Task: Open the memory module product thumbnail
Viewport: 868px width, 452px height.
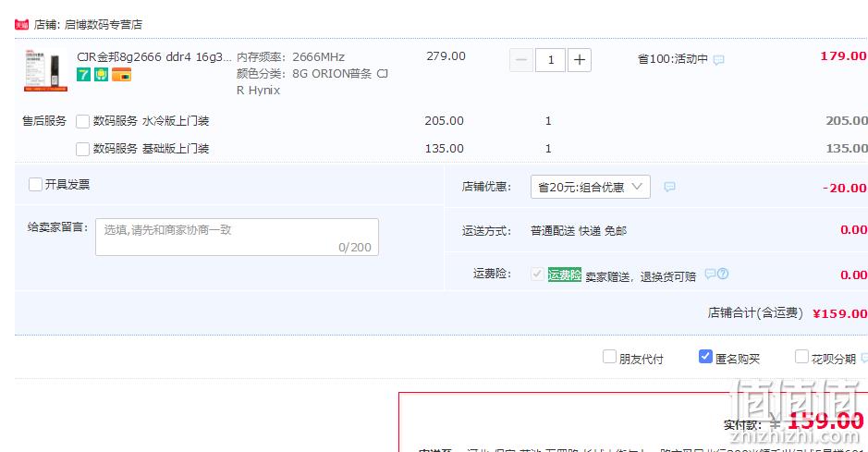Action: point(45,70)
